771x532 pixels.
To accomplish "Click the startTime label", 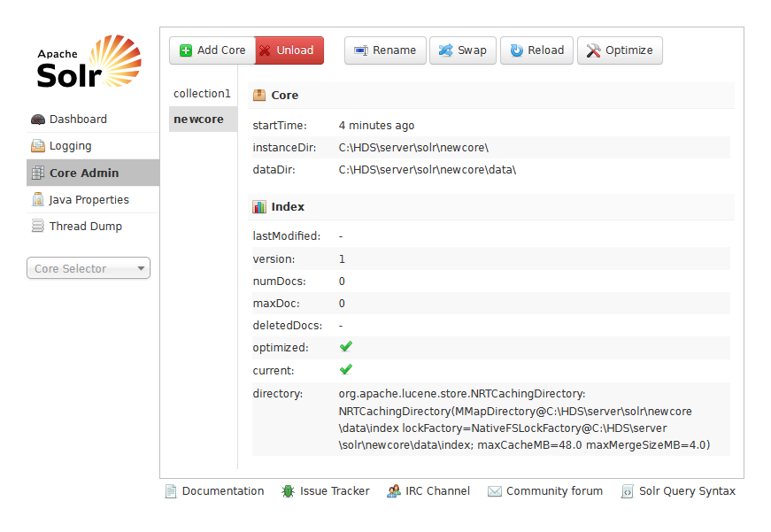I will click(280, 126).
